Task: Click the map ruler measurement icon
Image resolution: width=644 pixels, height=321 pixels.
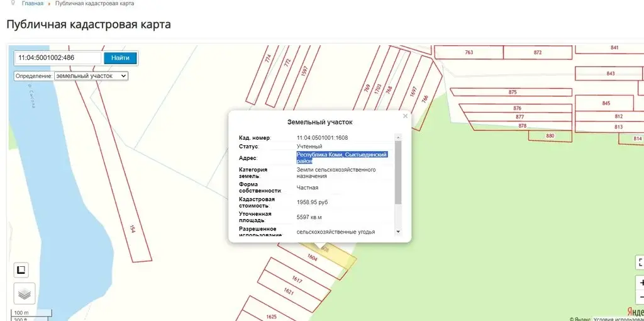Action: (x=21, y=270)
